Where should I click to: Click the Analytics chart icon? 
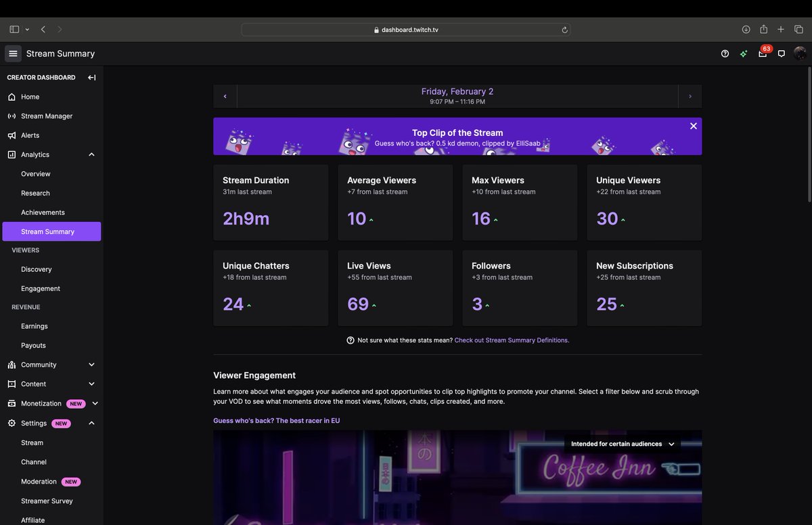pos(11,154)
